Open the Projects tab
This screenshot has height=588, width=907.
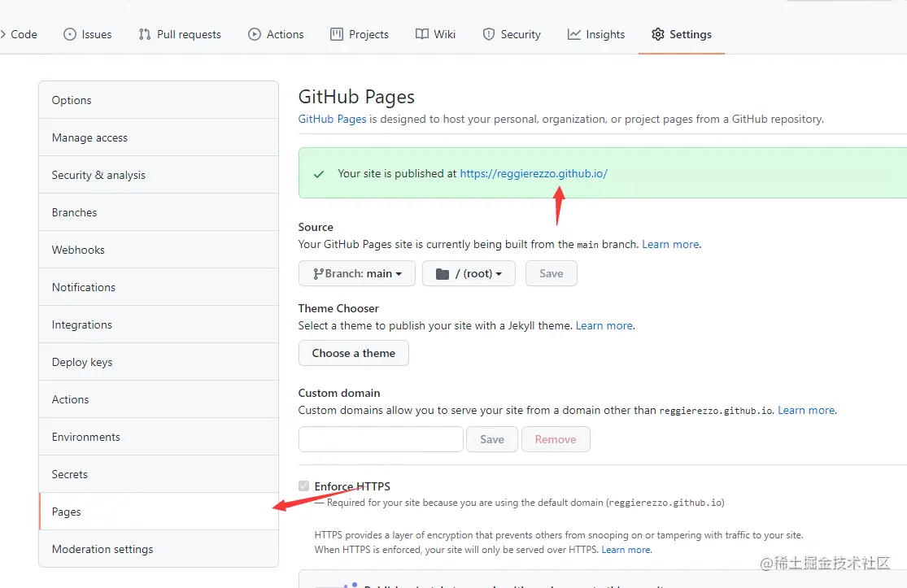[x=360, y=34]
